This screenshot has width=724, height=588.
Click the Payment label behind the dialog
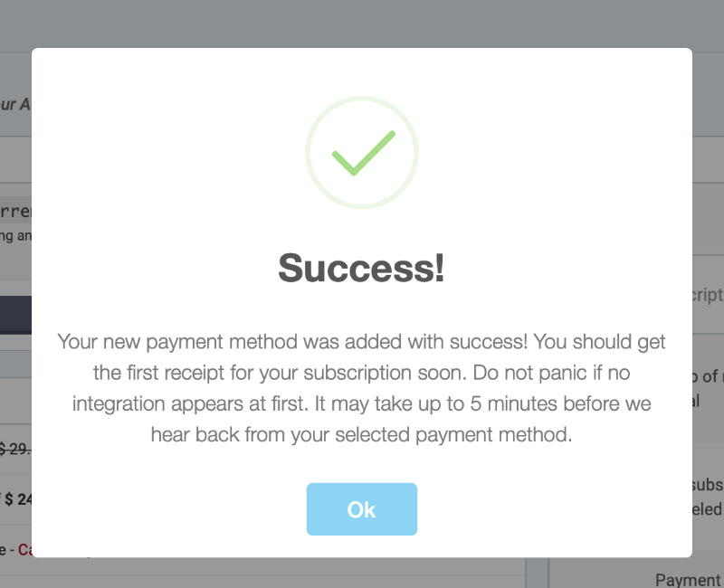point(687,580)
